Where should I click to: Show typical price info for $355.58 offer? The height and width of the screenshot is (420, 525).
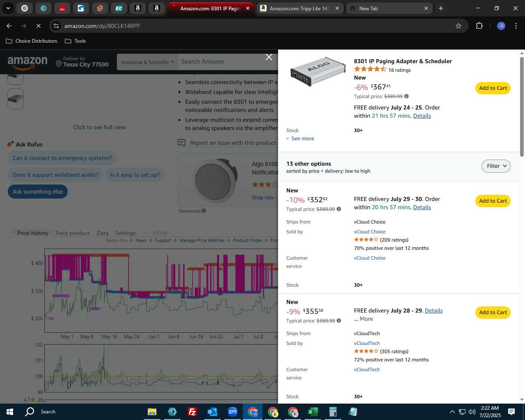[339, 321]
